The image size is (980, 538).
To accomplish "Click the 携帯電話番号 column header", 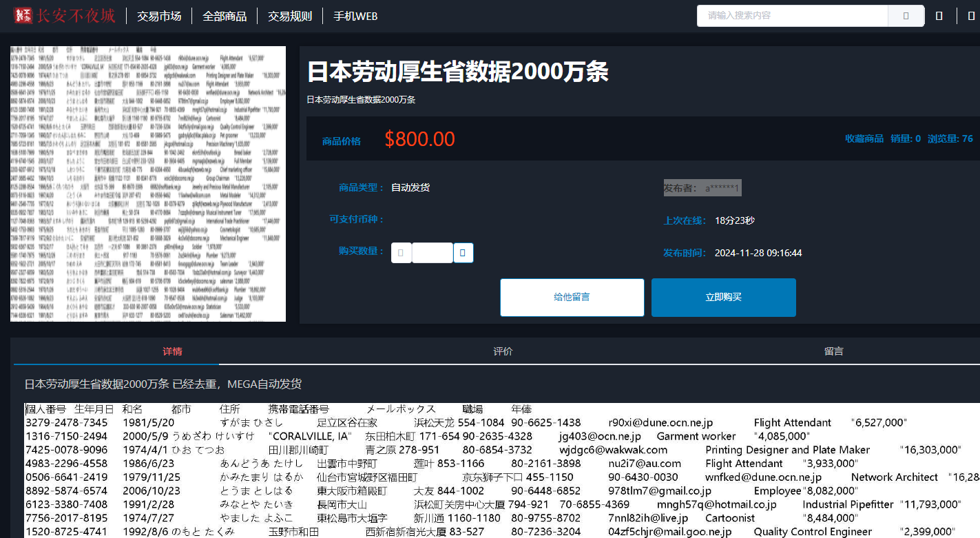I will (299, 409).
